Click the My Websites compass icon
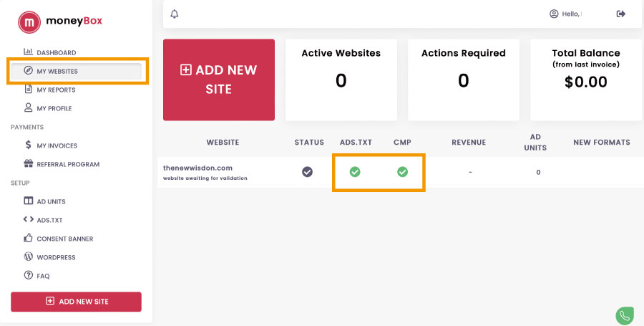Screen dimensions: 644x326 coord(28,70)
